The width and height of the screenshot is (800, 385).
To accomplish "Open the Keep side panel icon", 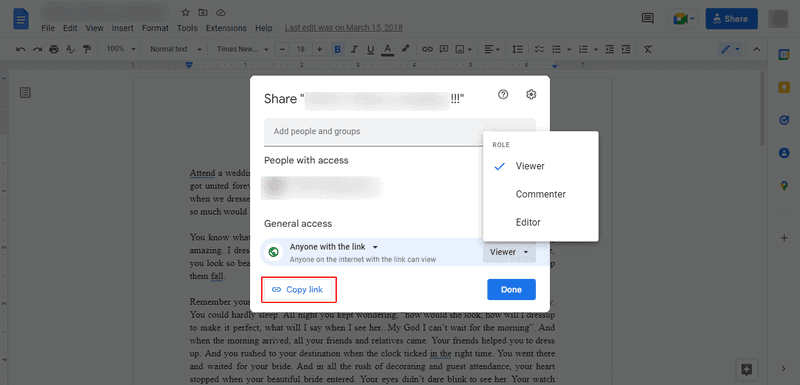I will tap(784, 88).
